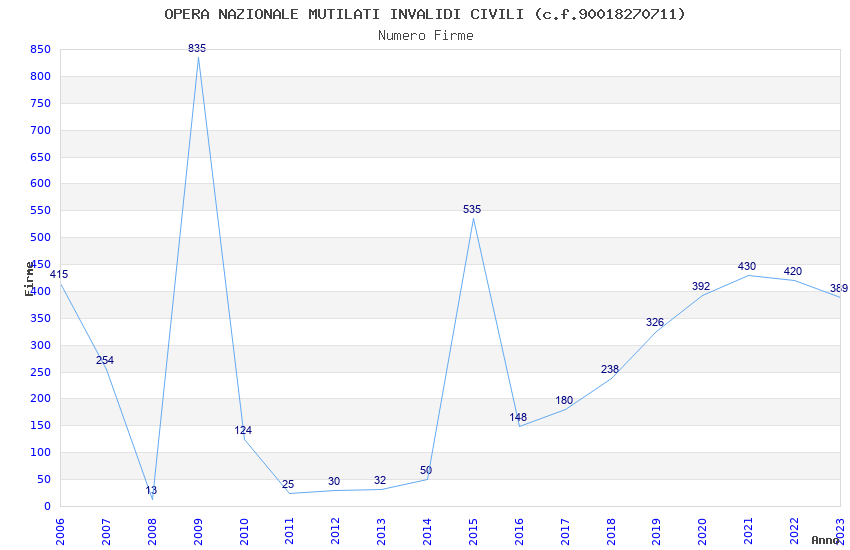
Task: Select the 25 data label at 2011
Action: click(x=288, y=484)
